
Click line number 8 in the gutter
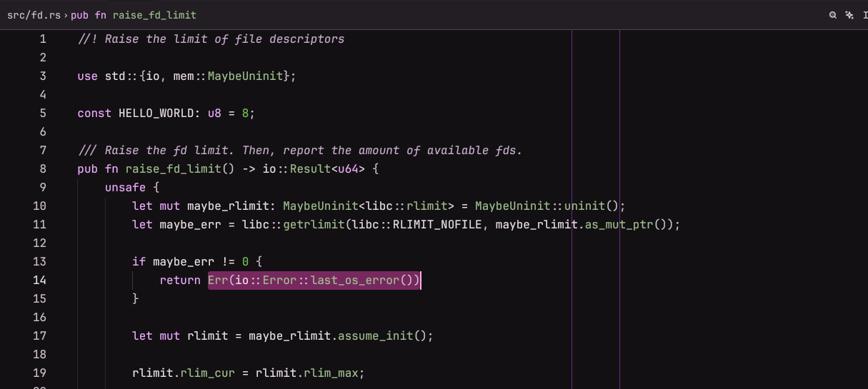pos(43,169)
